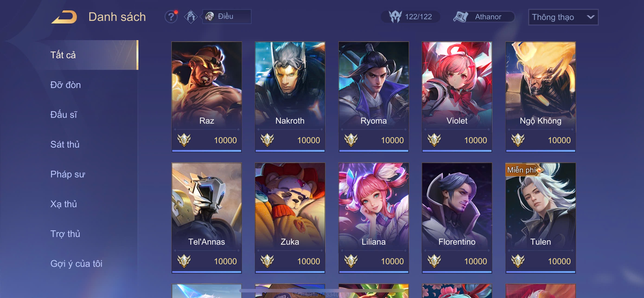Open the question mark help icon

pos(171,17)
